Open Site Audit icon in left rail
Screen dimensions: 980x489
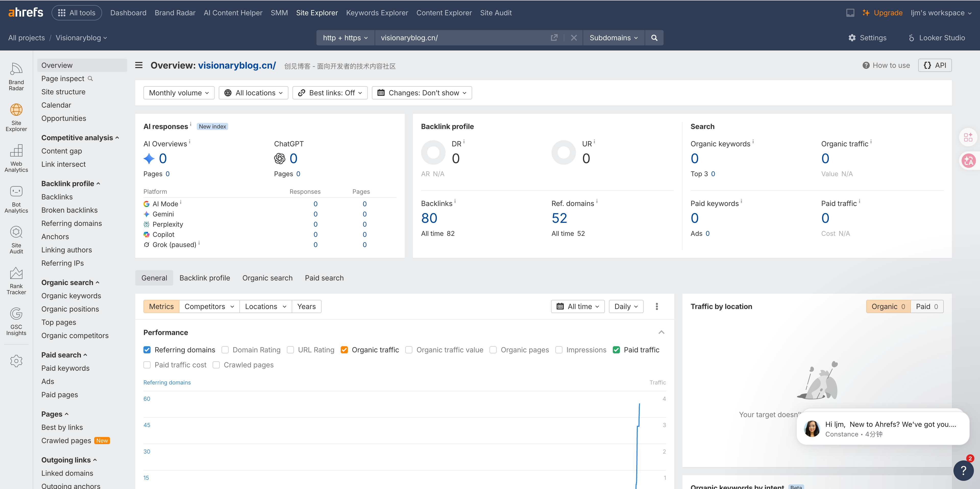[x=16, y=239]
